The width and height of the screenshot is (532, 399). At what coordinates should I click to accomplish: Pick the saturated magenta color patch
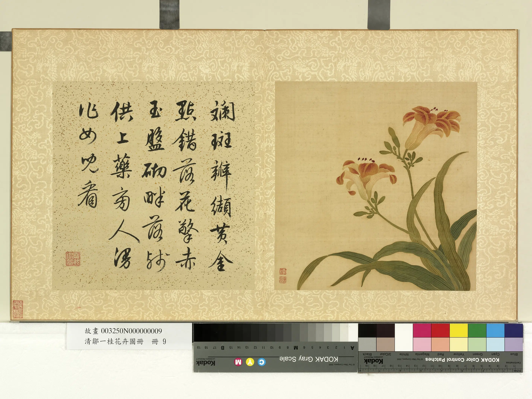[422, 330]
